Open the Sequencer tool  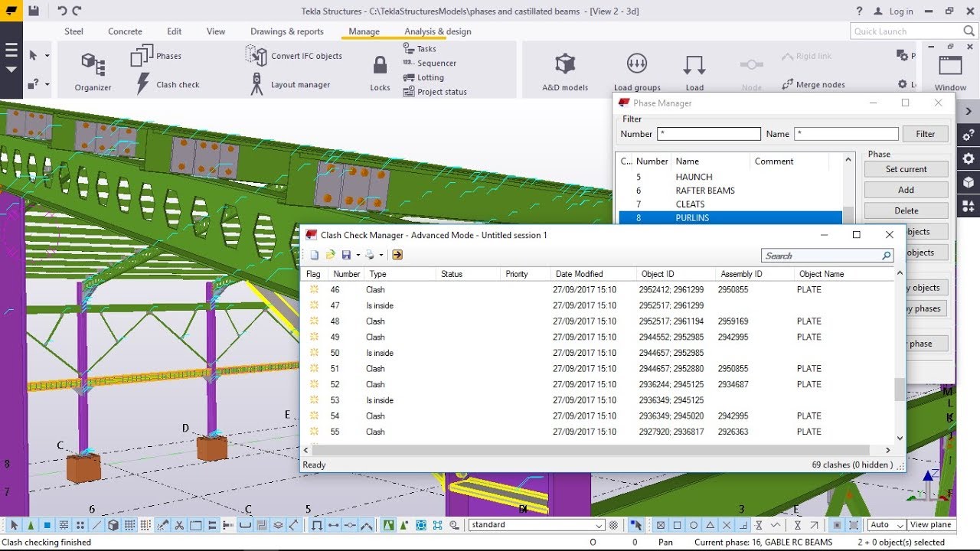pos(430,63)
